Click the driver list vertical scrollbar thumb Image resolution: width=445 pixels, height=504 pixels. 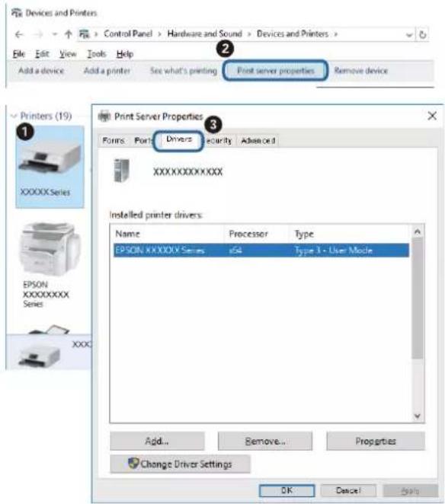click(x=418, y=298)
